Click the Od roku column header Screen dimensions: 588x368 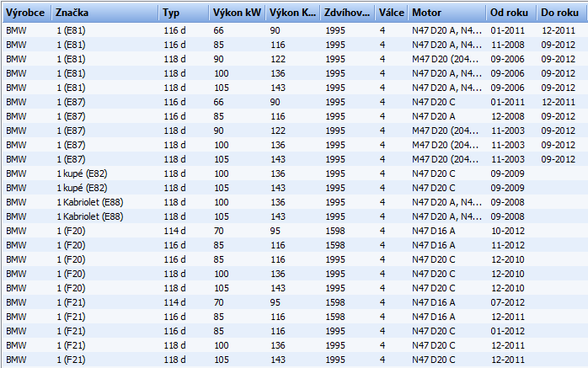510,13
